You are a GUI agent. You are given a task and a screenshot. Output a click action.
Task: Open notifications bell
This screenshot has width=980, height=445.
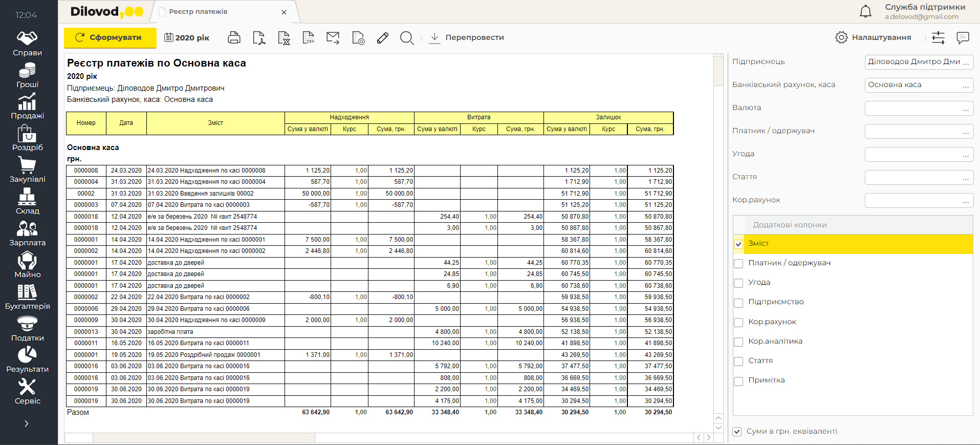865,11
